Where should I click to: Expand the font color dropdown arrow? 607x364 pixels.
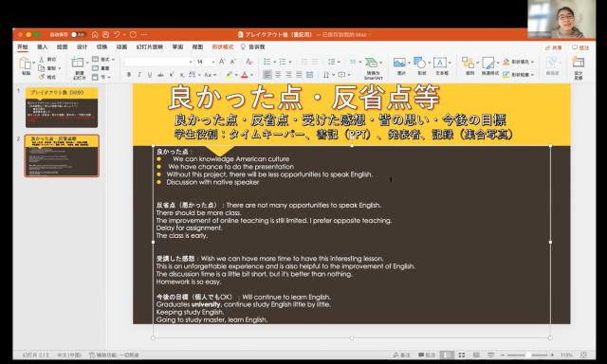pyautogui.click(x=251, y=75)
